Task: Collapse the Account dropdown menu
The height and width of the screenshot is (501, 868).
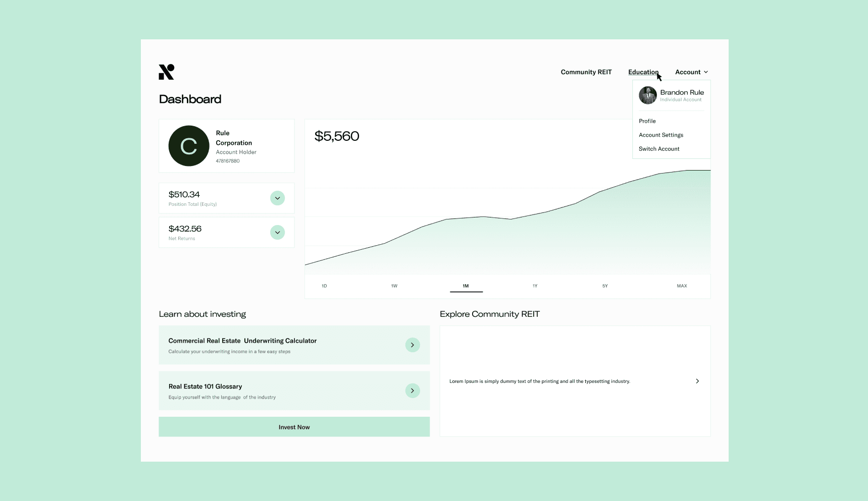Action: [x=691, y=72]
